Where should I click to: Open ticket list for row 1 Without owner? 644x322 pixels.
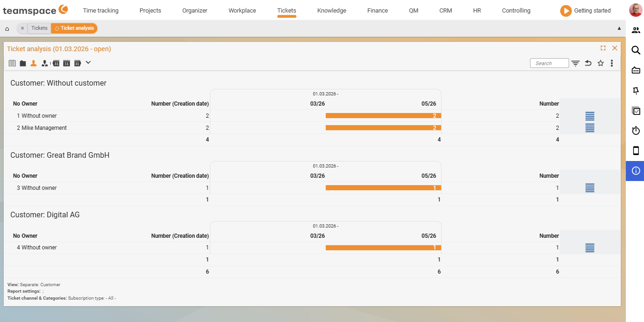[x=590, y=116]
